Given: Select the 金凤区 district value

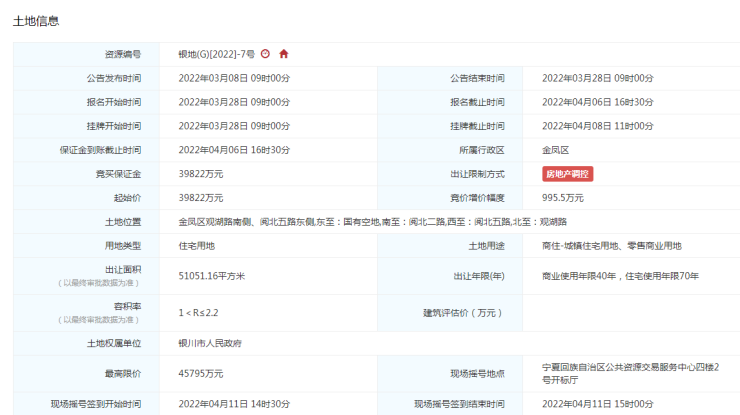Looking at the screenshot, I should (x=555, y=150).
